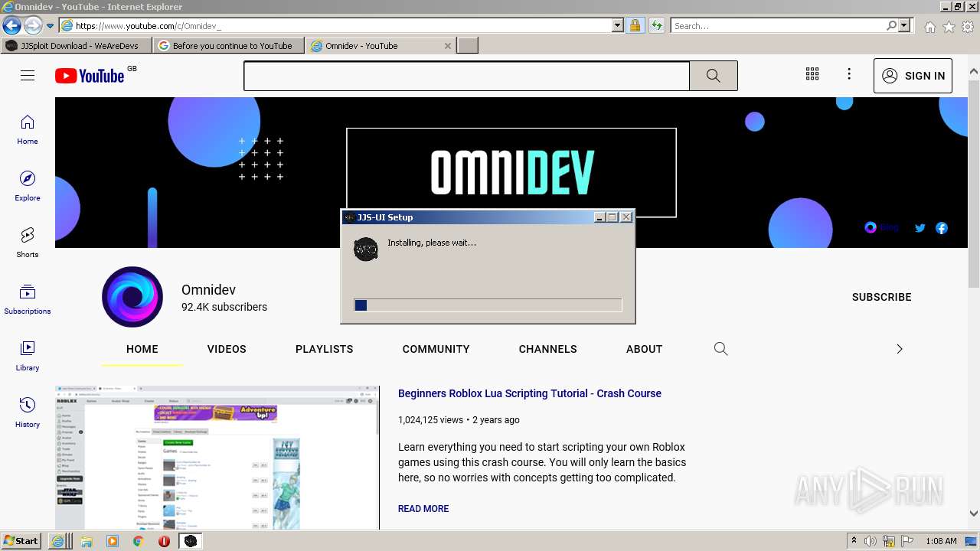Show hidden system tray icons
The image size is (980, 551).
854,541
